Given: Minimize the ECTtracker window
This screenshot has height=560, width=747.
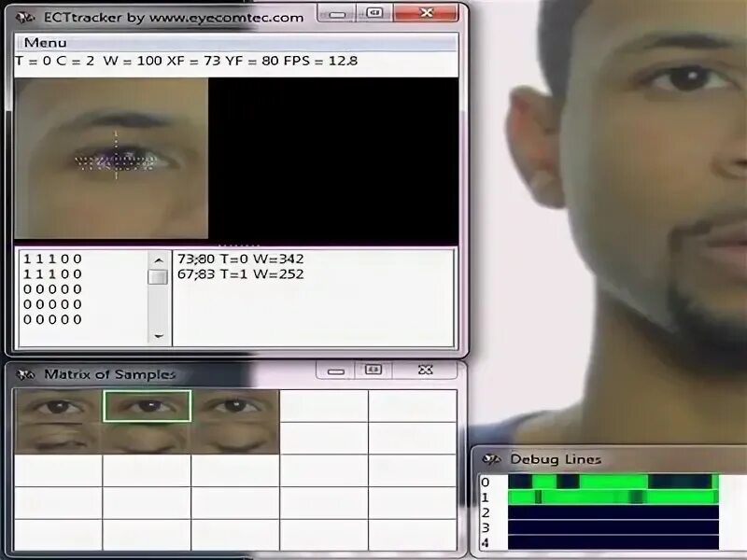Looking at the screenshot, I should click(x=337, y=14).
